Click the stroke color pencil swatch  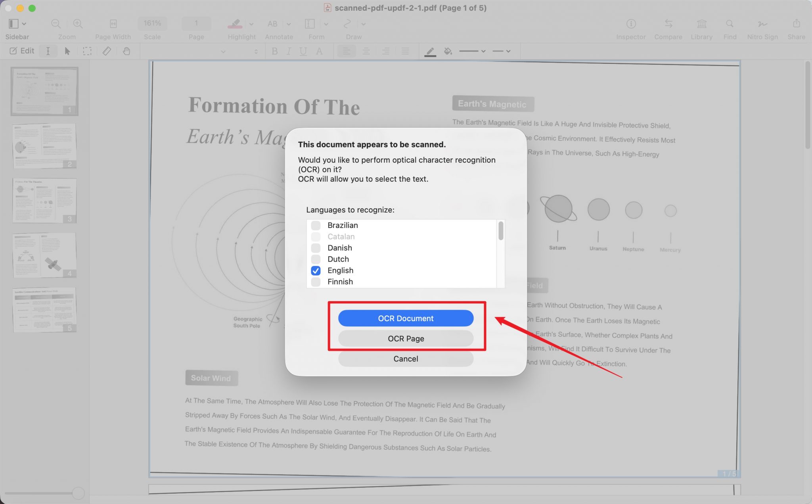[x=430, y=52]
